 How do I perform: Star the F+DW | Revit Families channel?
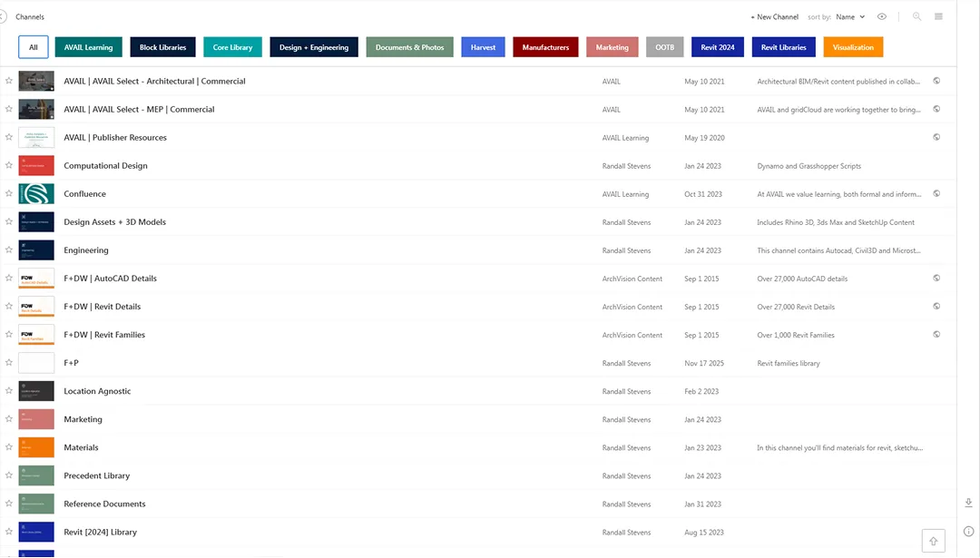pos(9,335)
